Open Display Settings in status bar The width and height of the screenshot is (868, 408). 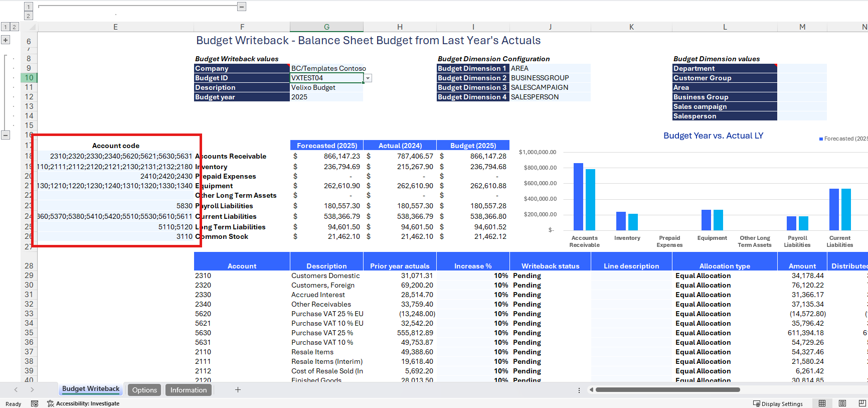click(778, 403)
